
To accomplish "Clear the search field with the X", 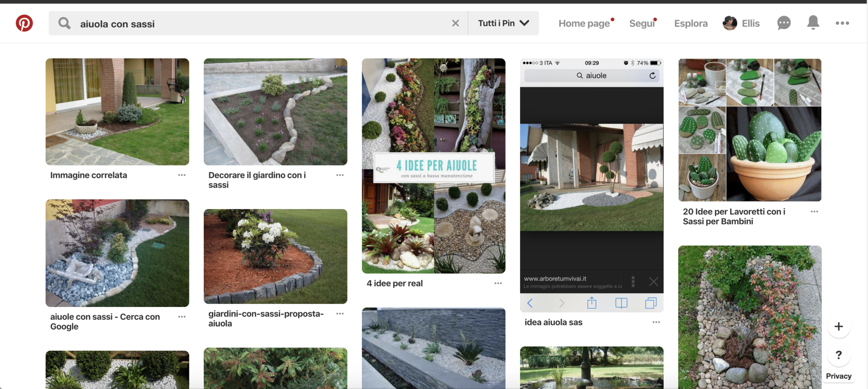I will [x=455, y=23].
